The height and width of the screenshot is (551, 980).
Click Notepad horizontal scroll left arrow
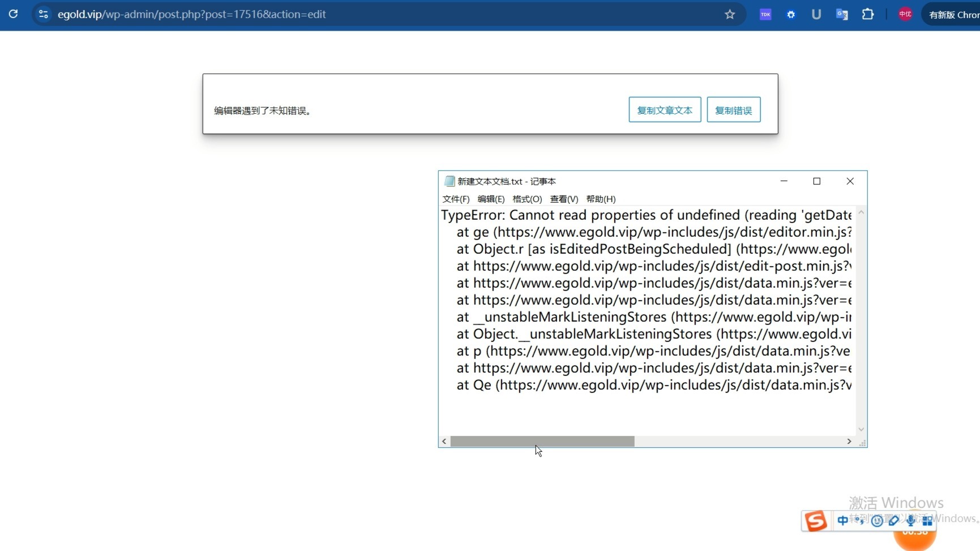(x=444, y=441)
